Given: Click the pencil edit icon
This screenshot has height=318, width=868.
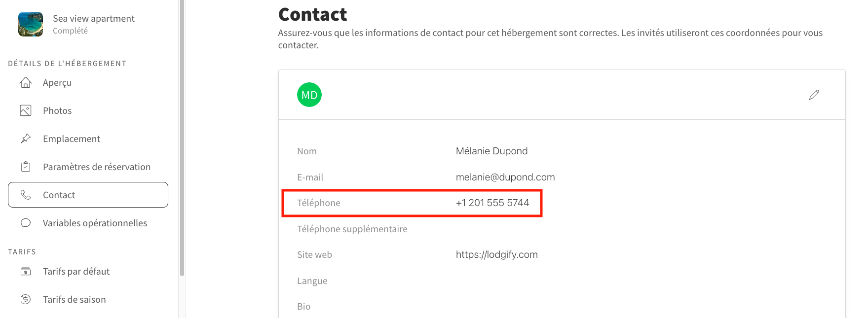Looking at the screenshot, I should [x=814, y=95].
